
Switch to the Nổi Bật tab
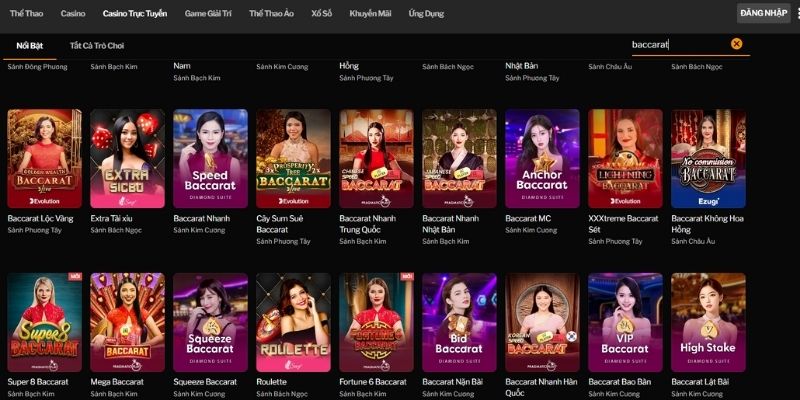tap(29, 46)
